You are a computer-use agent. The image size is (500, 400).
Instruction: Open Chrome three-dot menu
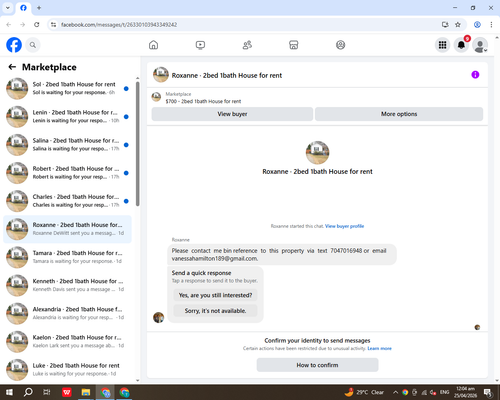[491, 25]
